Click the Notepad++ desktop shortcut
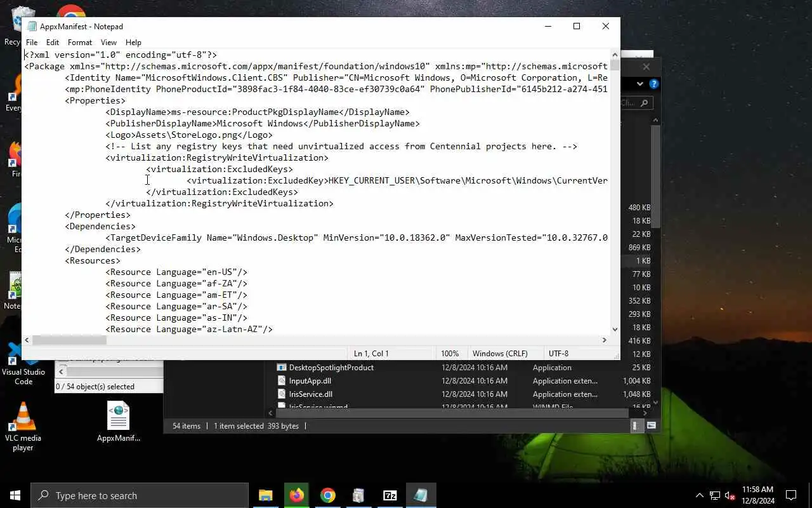The width and height of the screenshot is (812, 508). click(x=14, y=291)
